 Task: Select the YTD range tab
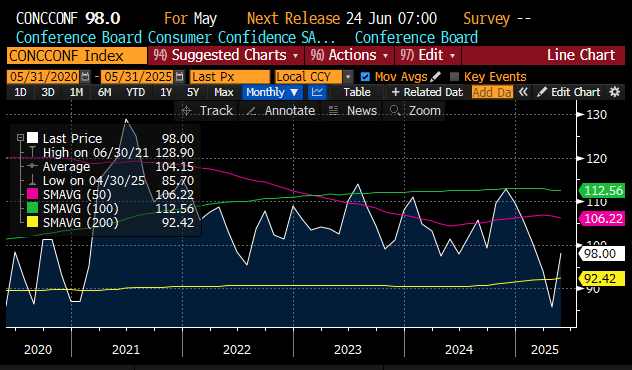tap(135, 92)
